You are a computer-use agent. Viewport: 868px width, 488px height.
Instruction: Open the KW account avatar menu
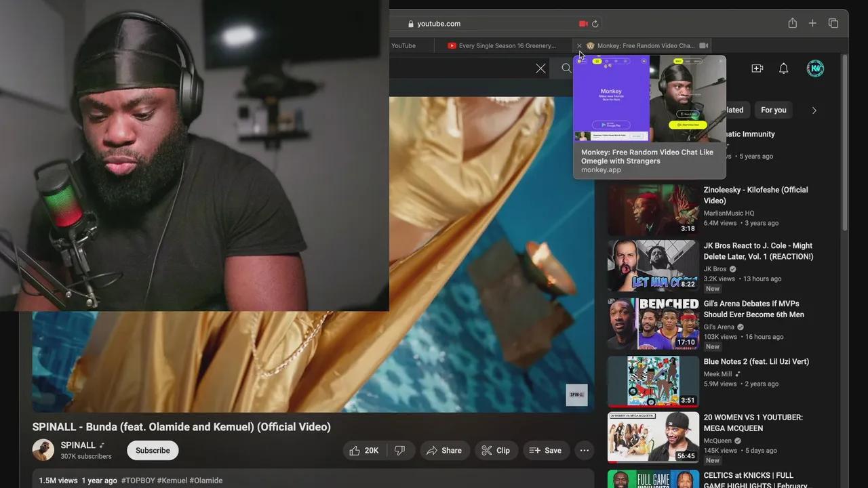pos(815,68)
